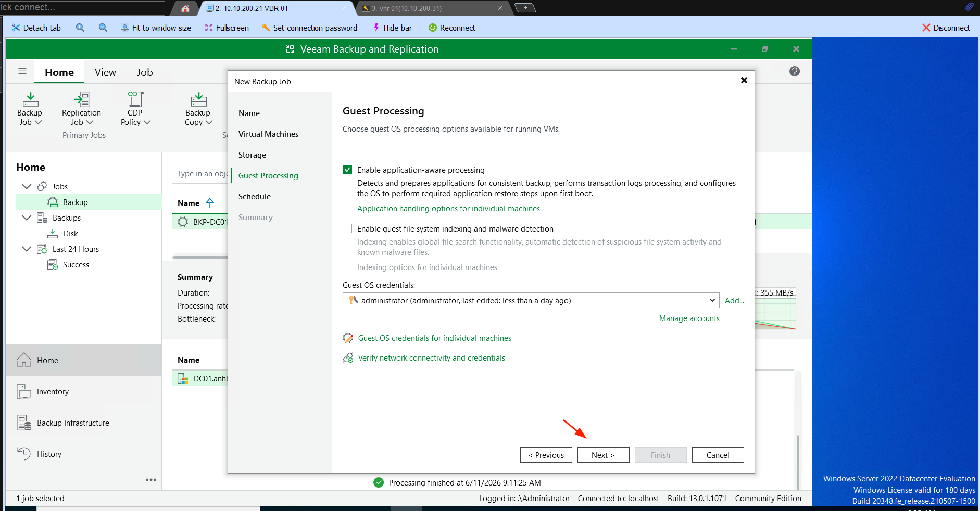This screenshot has width=980, height=511.
Task: Click the BKP-DC01 job gear icon
Action: coord(183,222)
